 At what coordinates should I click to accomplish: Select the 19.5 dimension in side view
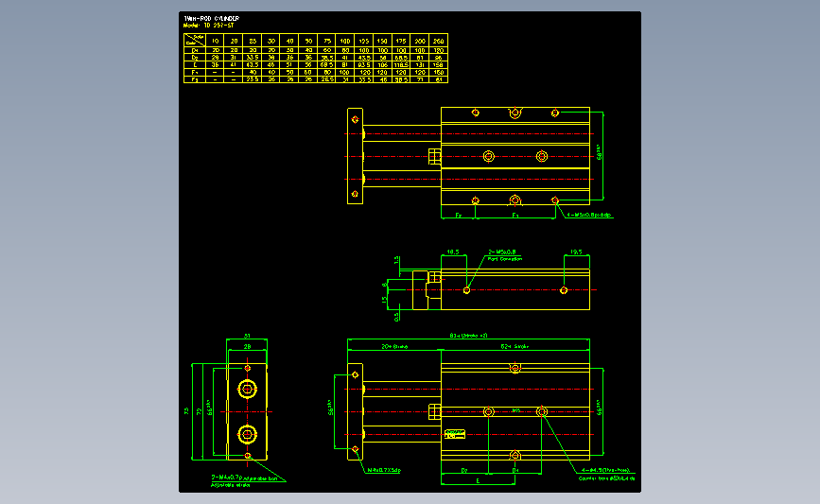tap(576, 252)
